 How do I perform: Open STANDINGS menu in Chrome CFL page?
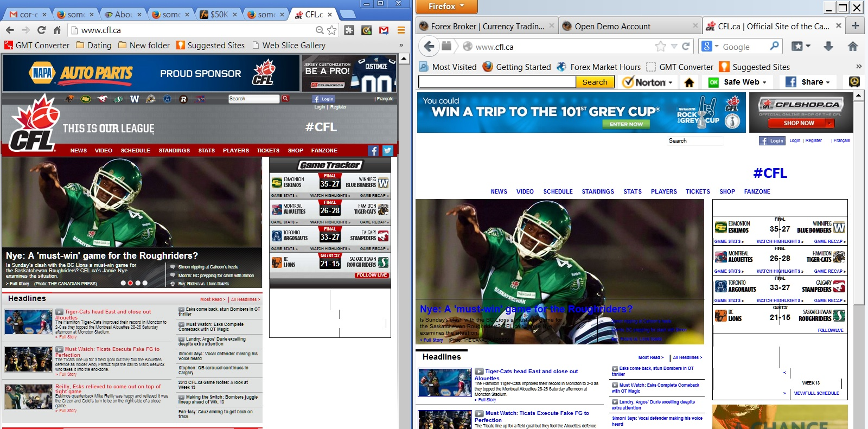(x=174, y=151)
